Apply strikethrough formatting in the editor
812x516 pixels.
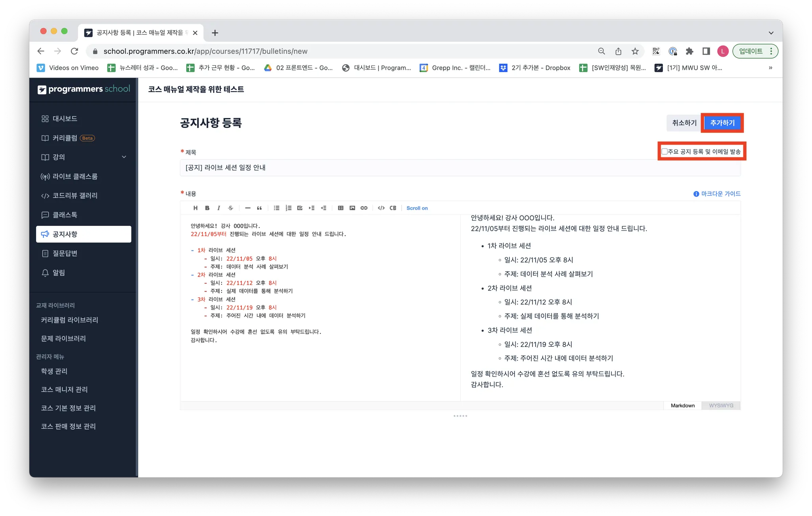230,208
